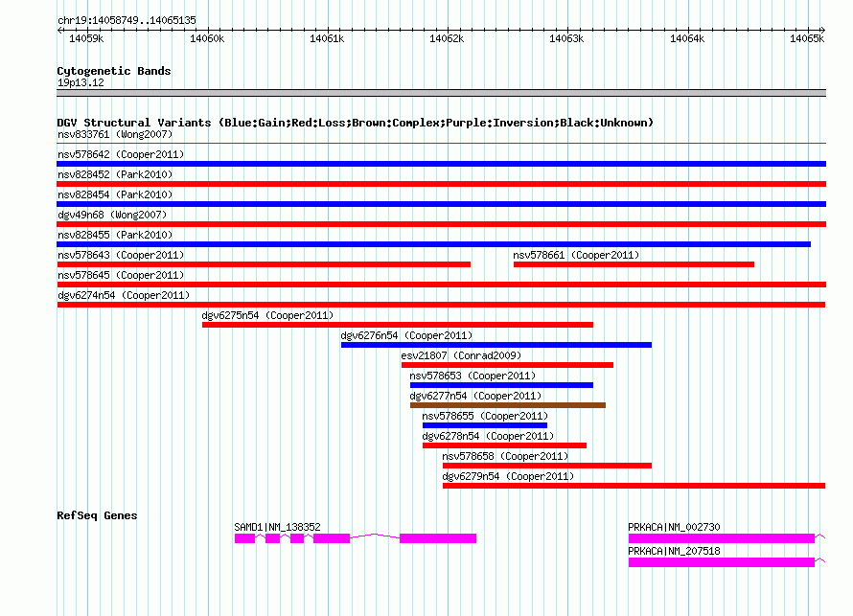Click the chr19:14058749..14065135 region label
Viewport: 853px width, 616px height.
coord(127,20)
